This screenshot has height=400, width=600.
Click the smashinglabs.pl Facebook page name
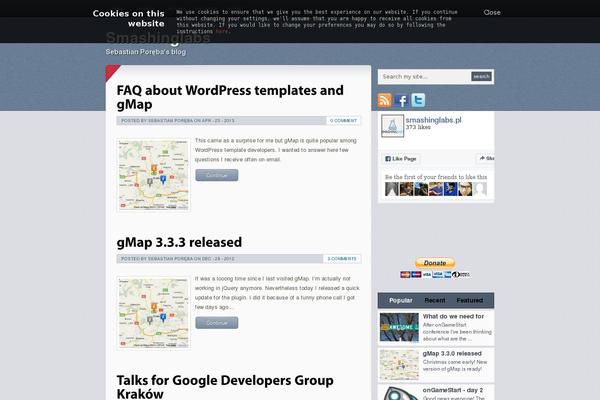click(434, 120)
